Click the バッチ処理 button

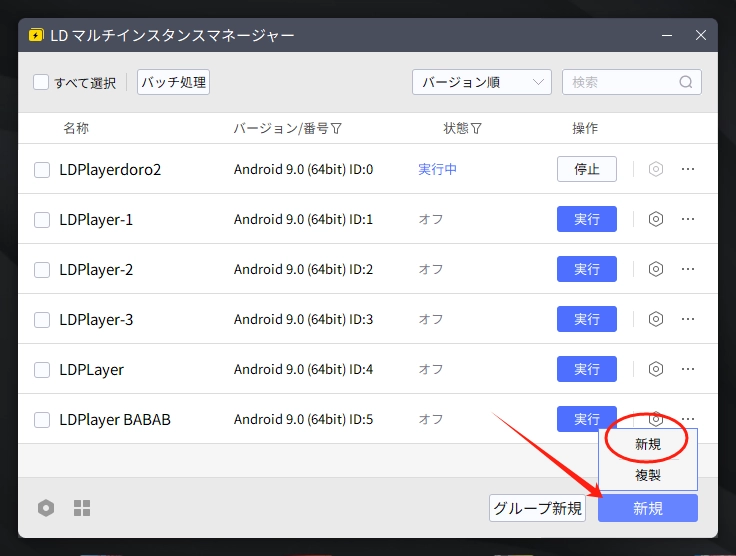[x=173, y=82]
